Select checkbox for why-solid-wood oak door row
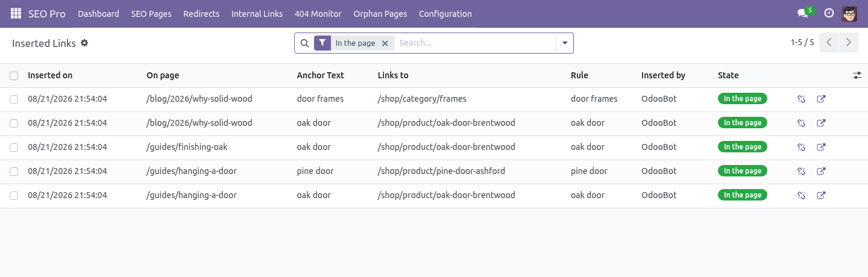 (14, 123)
